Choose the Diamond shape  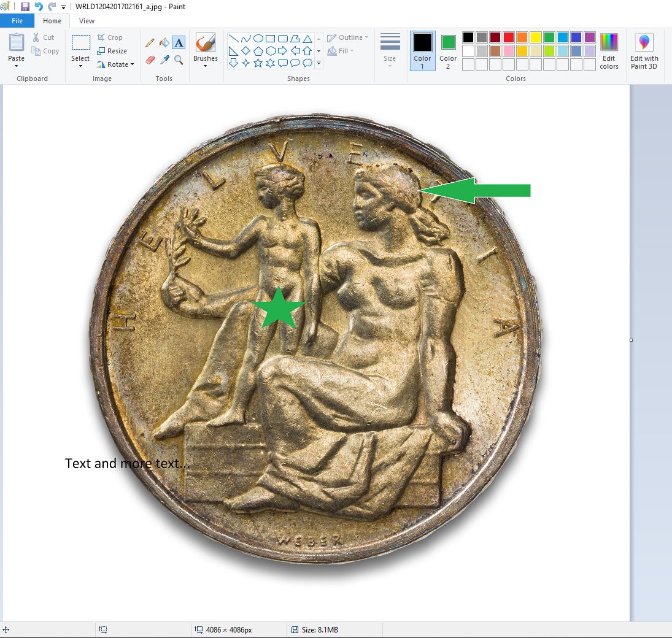click(x=245, y=51)
